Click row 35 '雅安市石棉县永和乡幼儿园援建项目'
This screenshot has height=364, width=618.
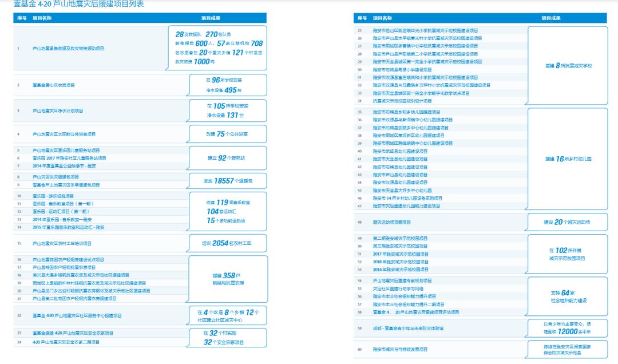click(x=406, y=112)
